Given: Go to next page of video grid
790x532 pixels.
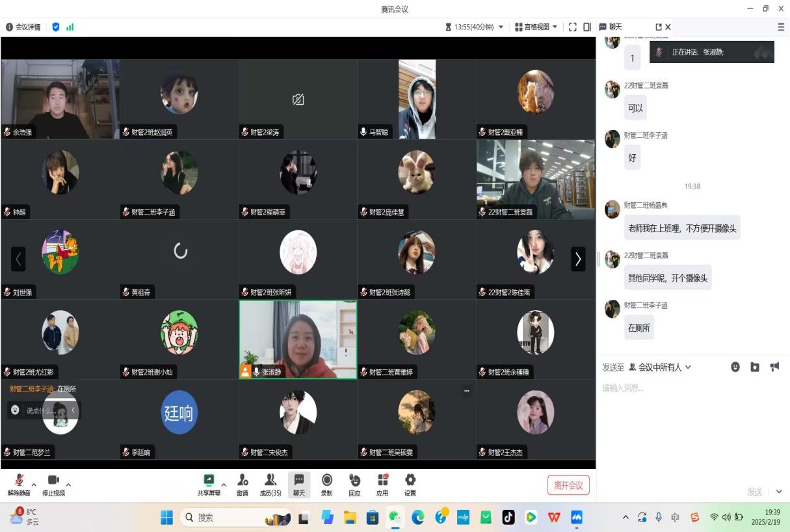Looking at the screenshot, I should tap(578, 259).
